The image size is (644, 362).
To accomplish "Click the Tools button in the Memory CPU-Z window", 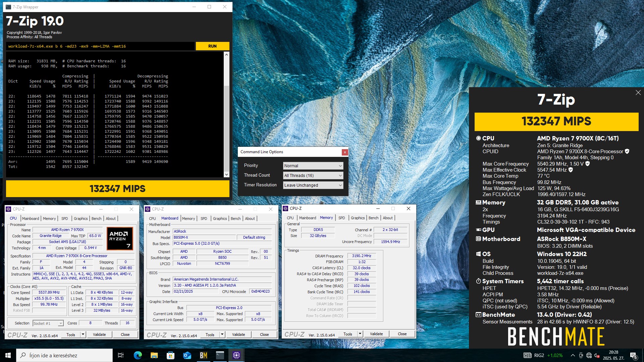I will tap(348, 334).
